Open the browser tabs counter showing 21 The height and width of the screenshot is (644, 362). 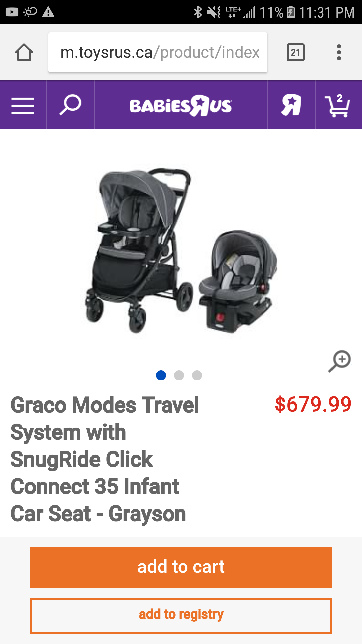pos(296,52)
